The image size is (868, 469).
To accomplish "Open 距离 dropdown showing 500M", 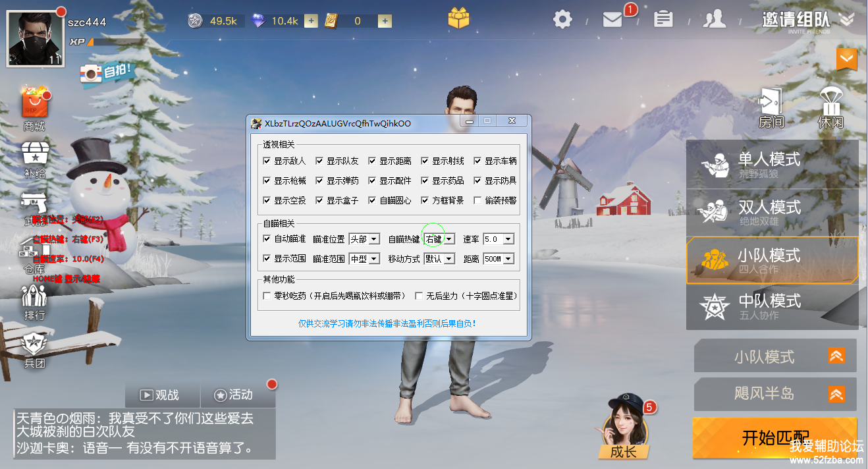I will point(499,259).
